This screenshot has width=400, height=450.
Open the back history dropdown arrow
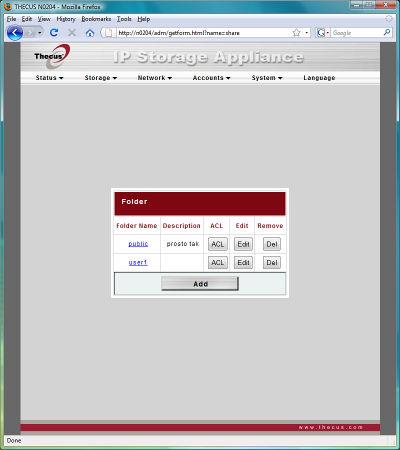coord(40,33)
